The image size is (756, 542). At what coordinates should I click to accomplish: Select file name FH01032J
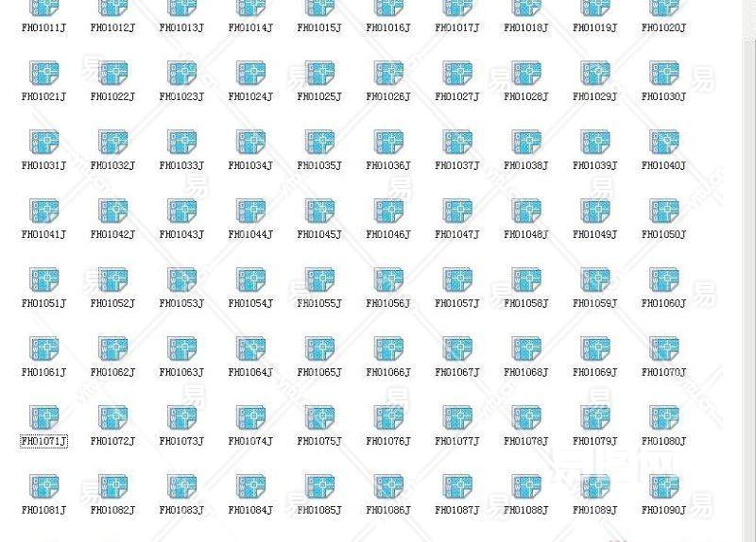(112, 166)
